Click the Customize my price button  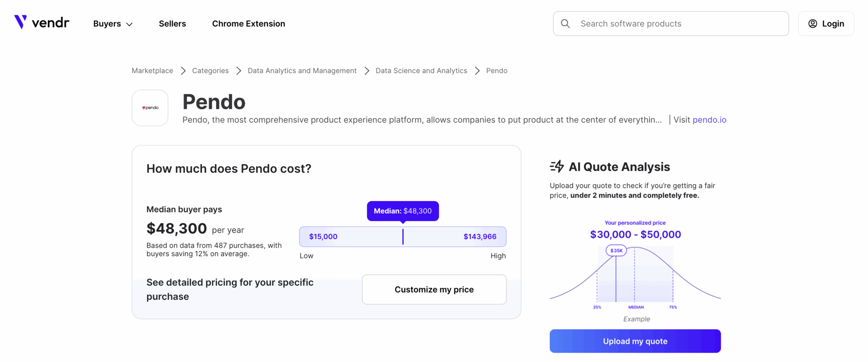(434, 290)
